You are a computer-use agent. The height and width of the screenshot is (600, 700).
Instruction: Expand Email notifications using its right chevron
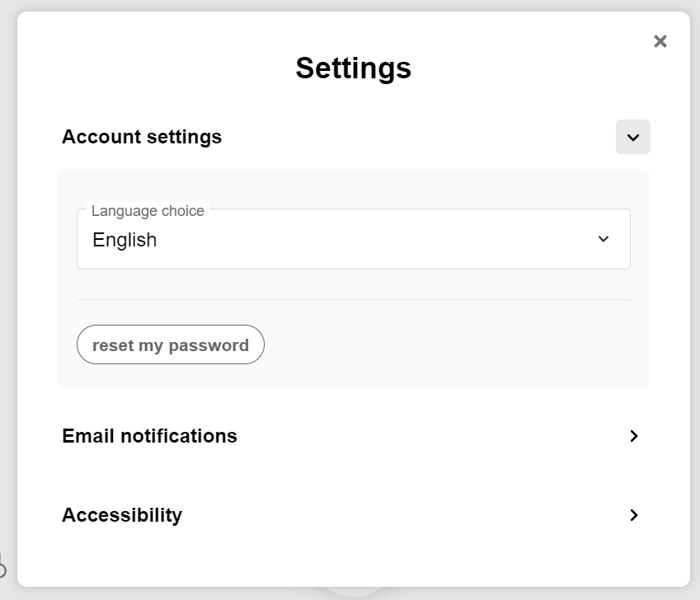(x=633, y=436)
